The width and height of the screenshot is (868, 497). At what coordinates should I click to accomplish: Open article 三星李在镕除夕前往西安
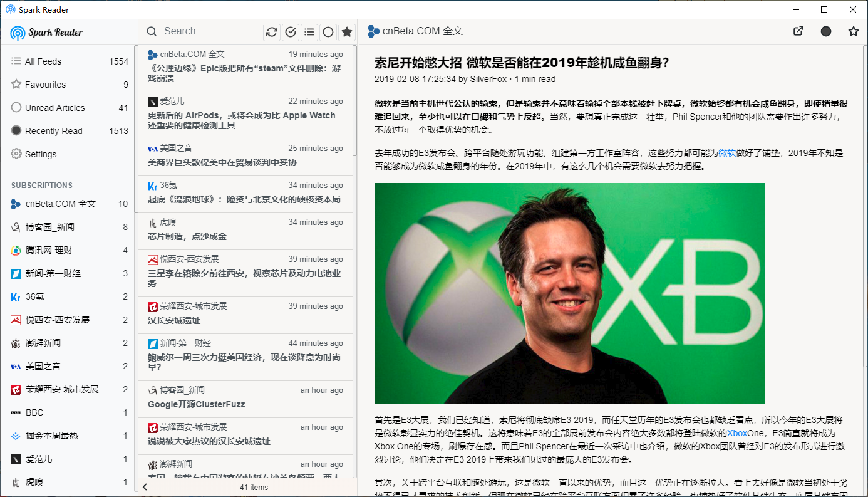click(x=245, y=273)
